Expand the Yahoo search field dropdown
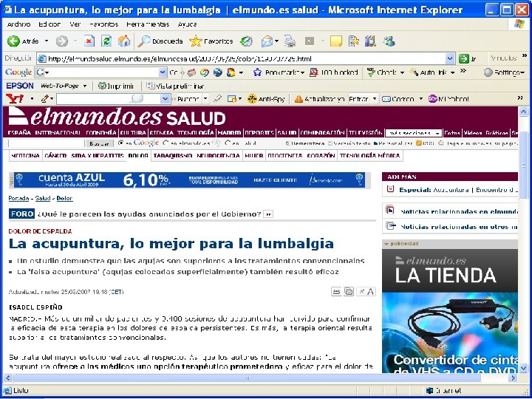 point(165,99)
